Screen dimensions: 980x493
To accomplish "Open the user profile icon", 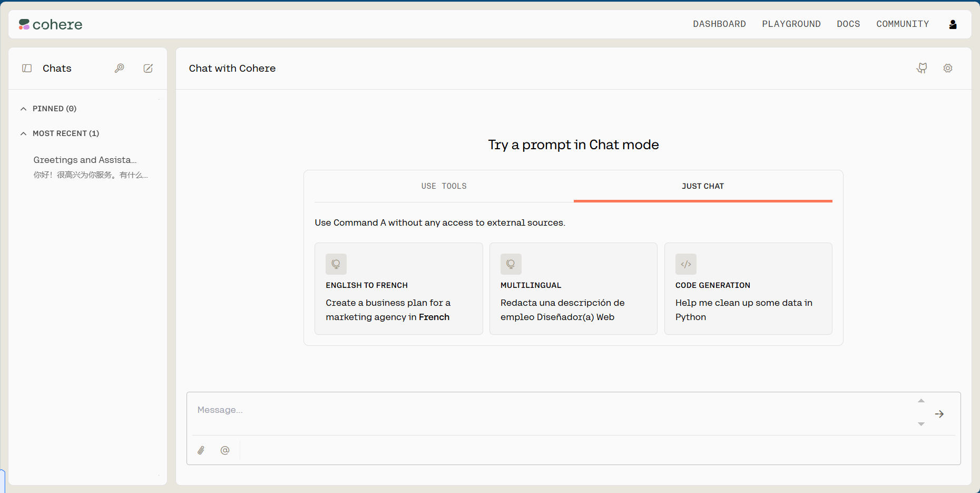I will tap(953, 24).
